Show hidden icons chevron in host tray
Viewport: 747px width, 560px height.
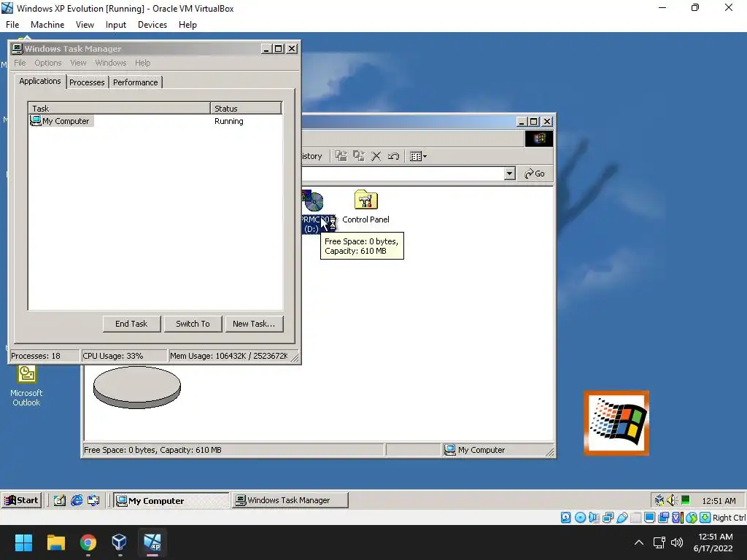(x=639, y=542)
